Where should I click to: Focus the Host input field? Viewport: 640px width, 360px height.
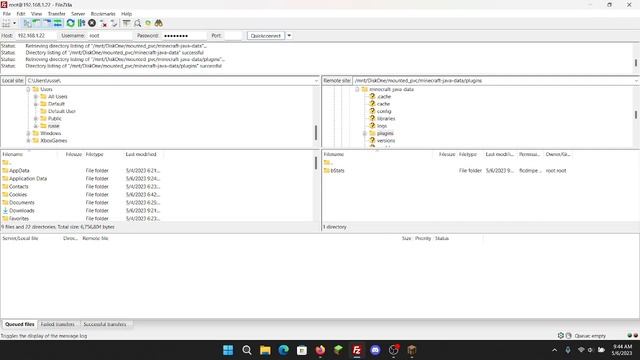(x=36, y=36)
